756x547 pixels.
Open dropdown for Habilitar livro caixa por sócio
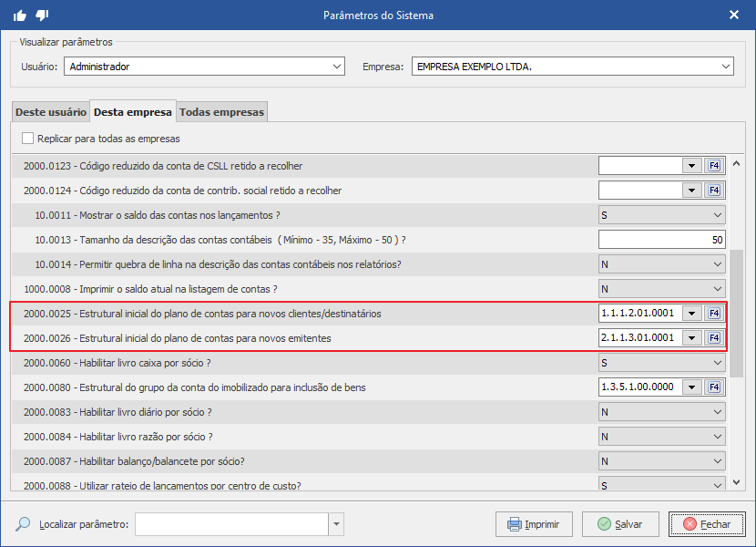coord(717,363)
